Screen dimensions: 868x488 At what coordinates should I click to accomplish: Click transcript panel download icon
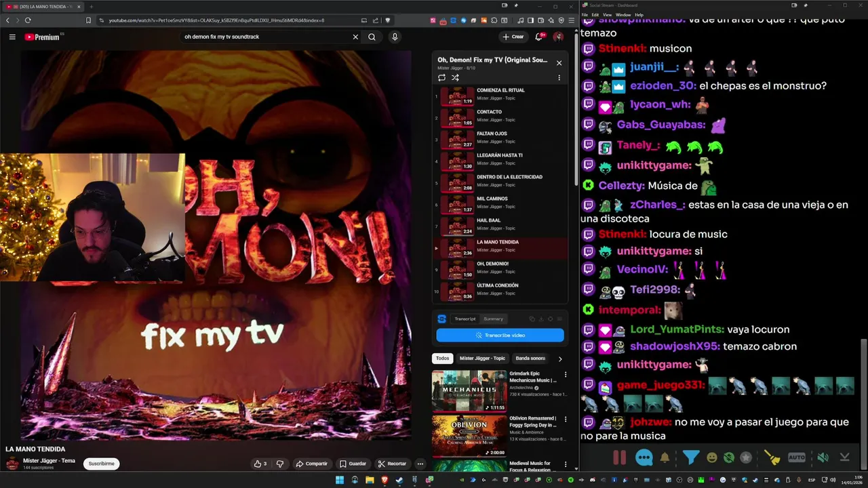541,319
